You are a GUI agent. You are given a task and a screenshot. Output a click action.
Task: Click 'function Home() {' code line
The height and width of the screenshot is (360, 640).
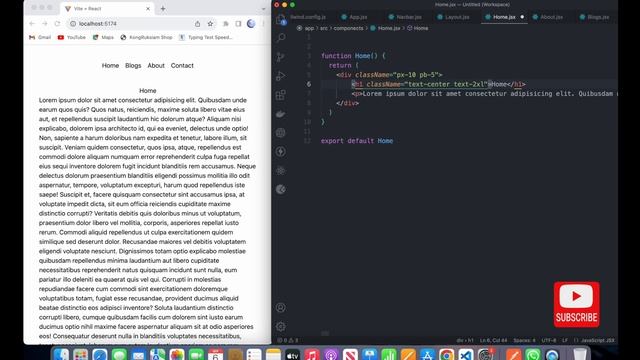pyautogui.click(x=353, y=56)
